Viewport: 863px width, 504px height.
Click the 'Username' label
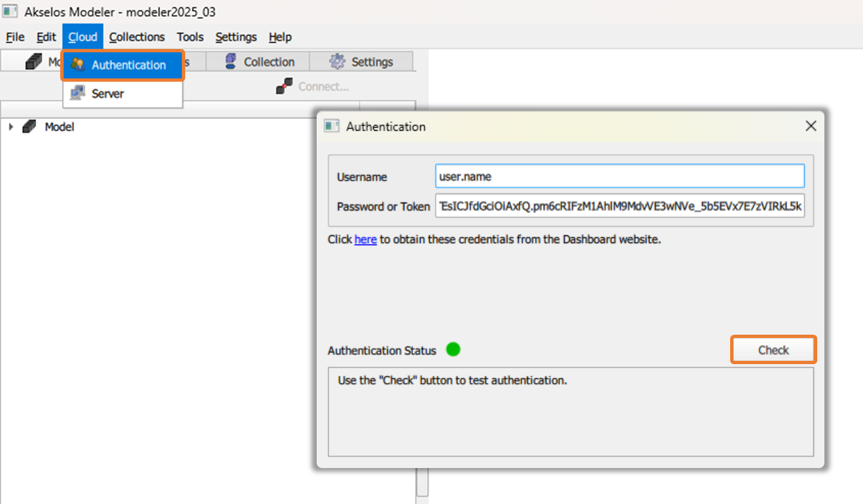point(362,176)
